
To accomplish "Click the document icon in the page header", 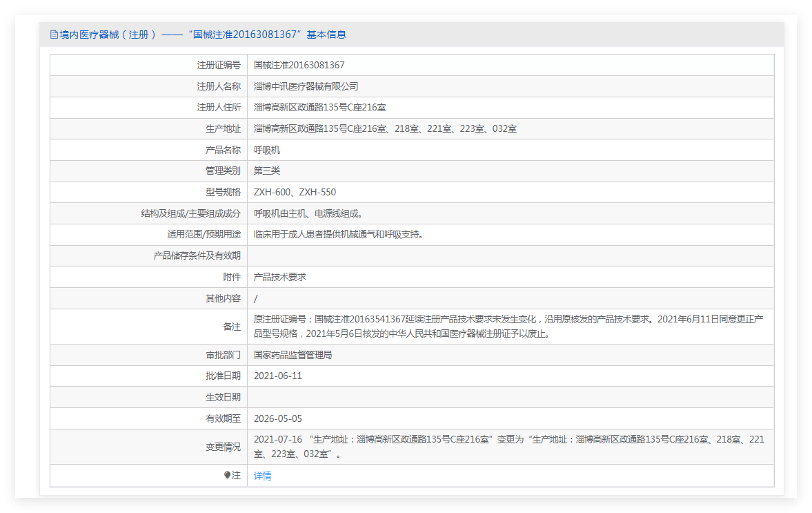I will pos(54,35).
